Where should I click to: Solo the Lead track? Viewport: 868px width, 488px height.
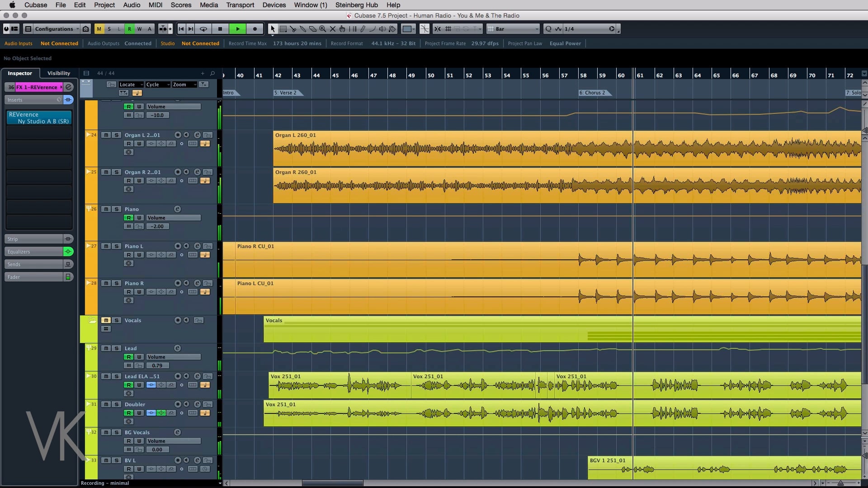(x=117, y=348)
